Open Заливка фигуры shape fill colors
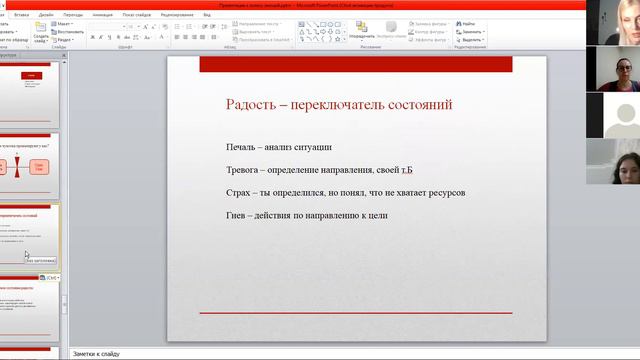The height and width of the screenshot is (360, 640). 429,24
